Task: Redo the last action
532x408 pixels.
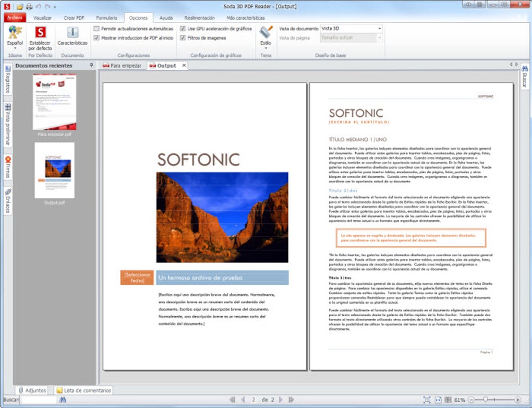Action: 47,6
